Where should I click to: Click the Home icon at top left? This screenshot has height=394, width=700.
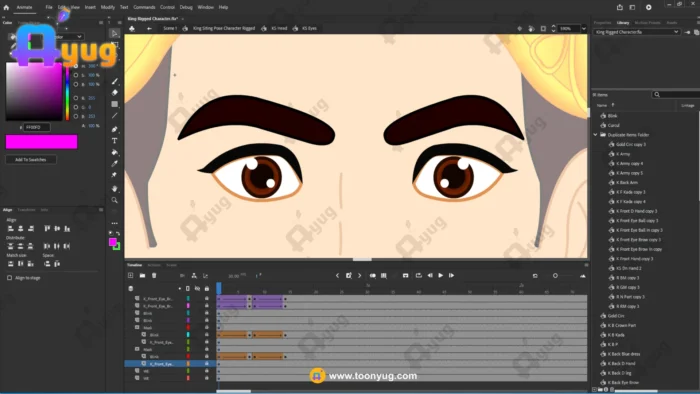6,7
